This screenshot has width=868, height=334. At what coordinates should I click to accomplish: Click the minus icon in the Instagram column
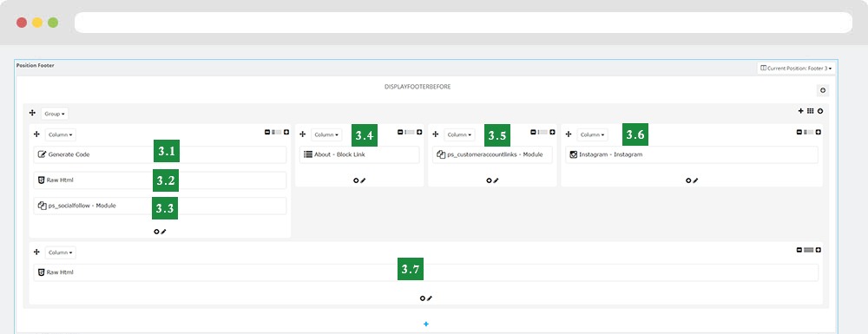[799, 132]
